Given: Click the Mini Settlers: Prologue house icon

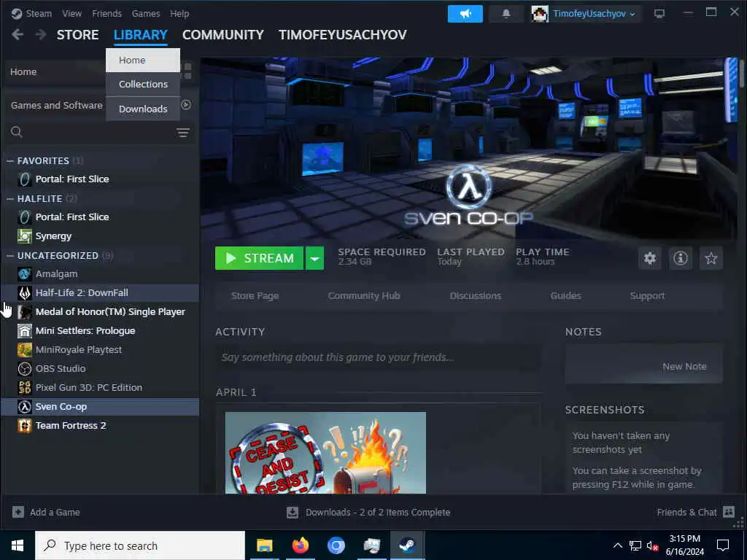Looking at the screenshot, I should pos(25,330).
